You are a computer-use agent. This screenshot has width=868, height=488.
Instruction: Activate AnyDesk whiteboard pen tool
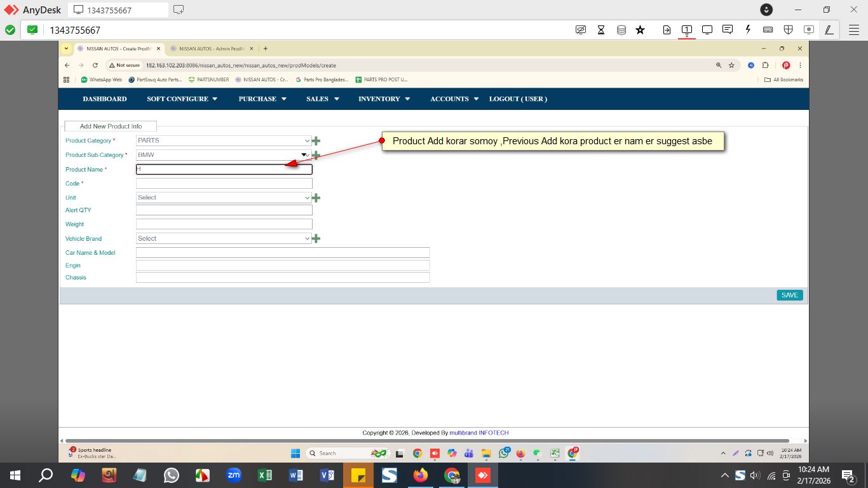point(829,30)
